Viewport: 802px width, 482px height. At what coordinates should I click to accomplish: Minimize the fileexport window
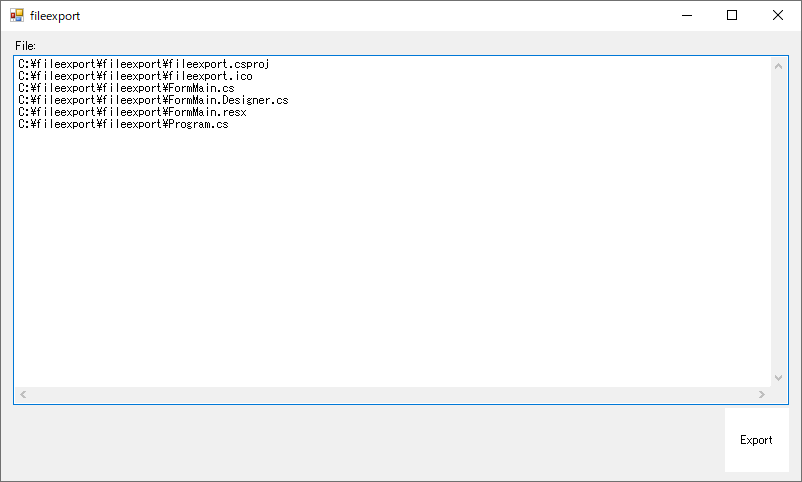click(x=687, y=15)
